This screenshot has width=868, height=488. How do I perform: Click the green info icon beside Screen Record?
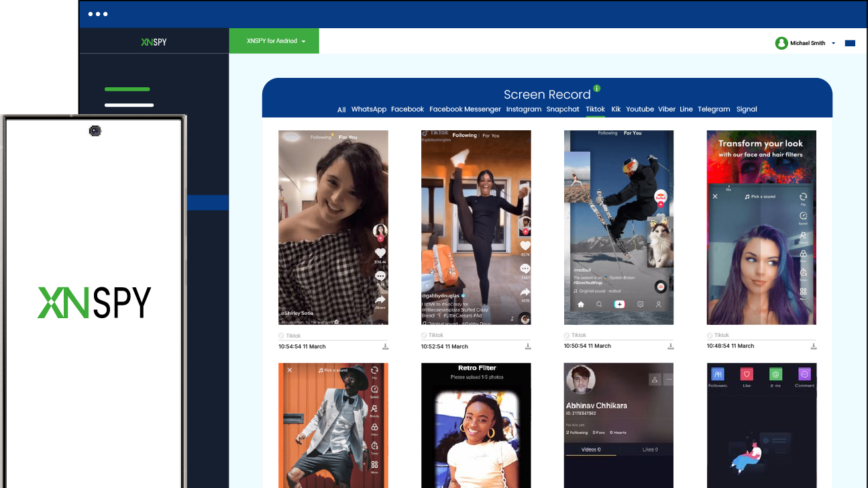coord(597,89)
